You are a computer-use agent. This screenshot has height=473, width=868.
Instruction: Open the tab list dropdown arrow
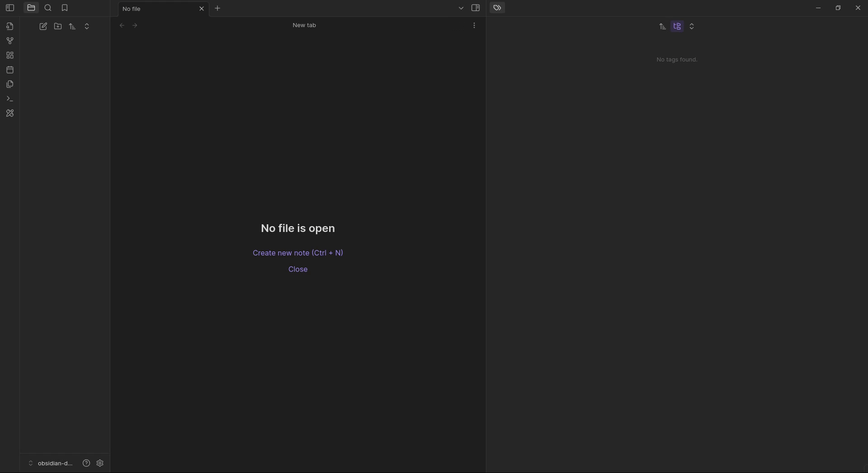pyautogui.click(x=461, y=8)
